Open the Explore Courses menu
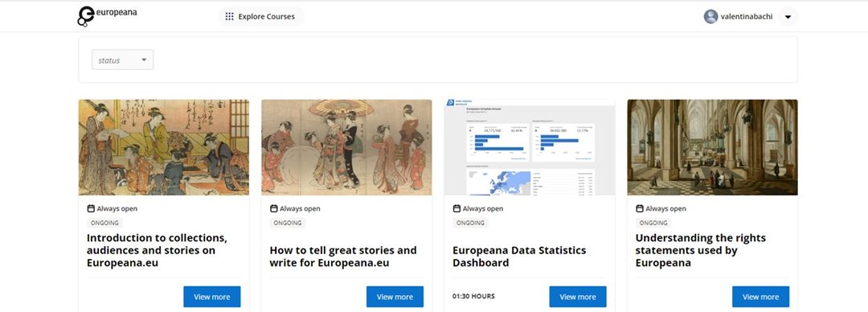Viewport: 868px width, 312px height. click(x=261, y=17)
